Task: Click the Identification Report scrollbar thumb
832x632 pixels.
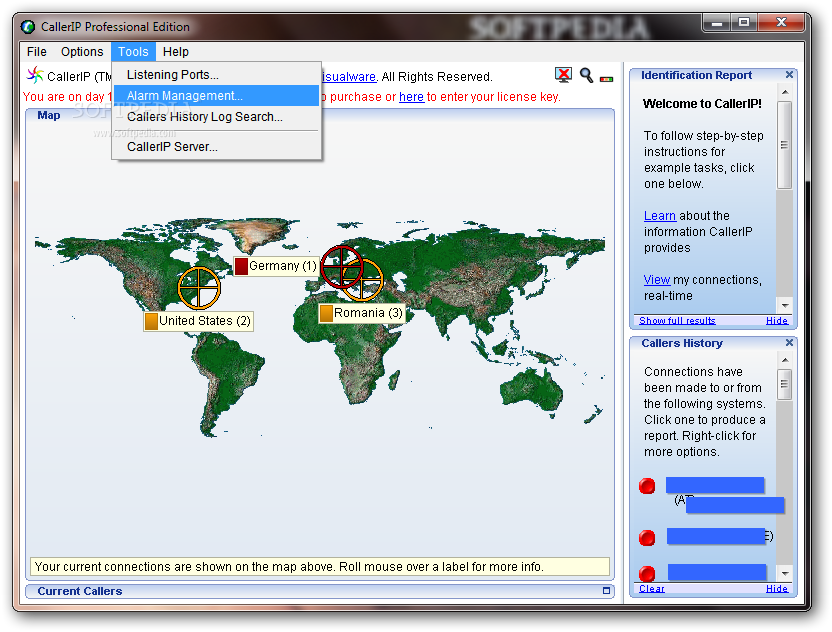Action: [784, 145]
